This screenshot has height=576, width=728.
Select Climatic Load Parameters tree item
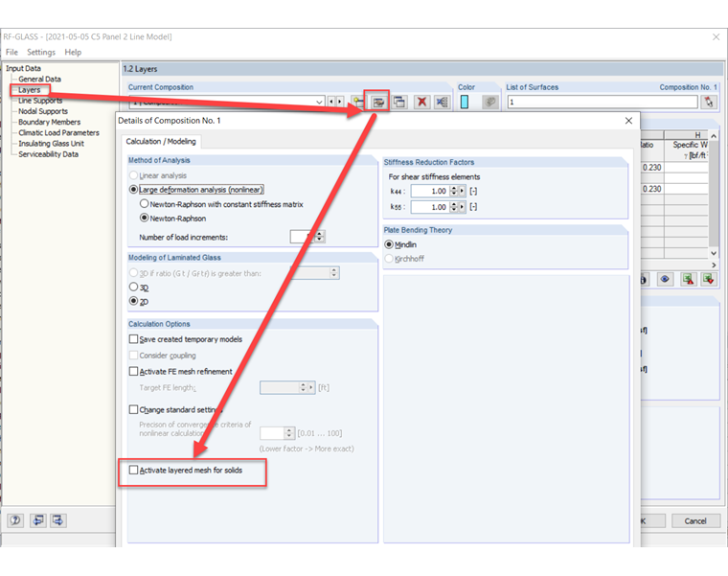click(58, 132)
